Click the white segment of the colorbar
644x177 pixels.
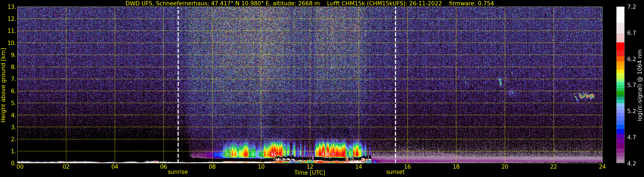pyautogui.click(x=620, y=15)
